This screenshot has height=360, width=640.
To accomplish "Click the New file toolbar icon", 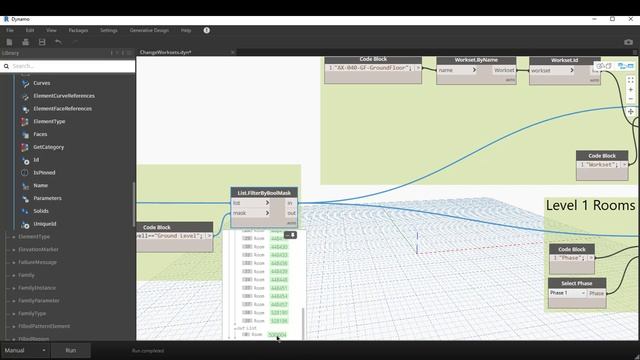I will click(9, 42).
